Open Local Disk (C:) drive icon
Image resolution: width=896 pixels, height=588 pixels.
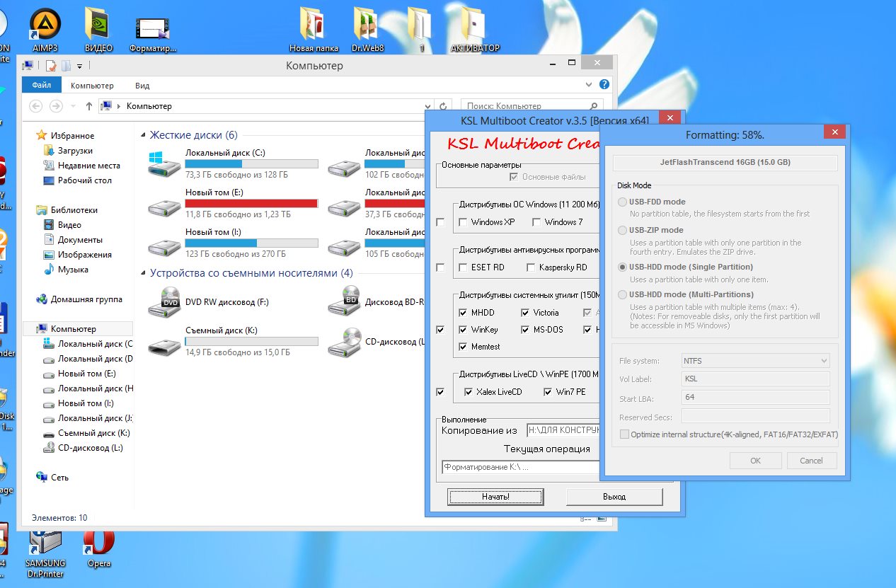click(x=164, y=164)
